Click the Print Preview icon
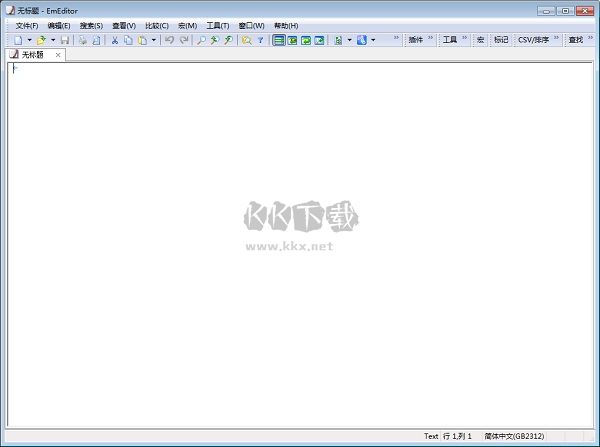 point(96,40)
